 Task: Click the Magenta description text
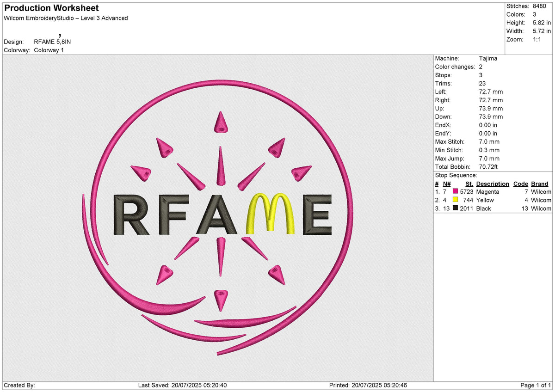coord(487,191)
